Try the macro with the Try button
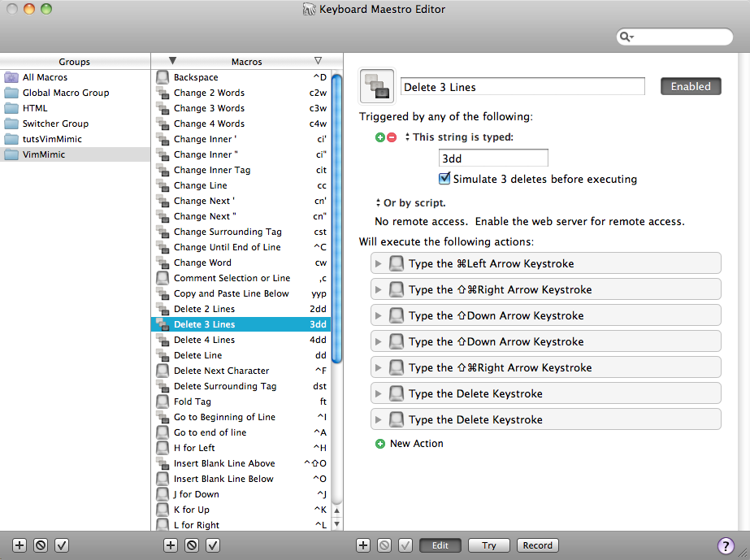750x560 pixels. tap(489, 545)
